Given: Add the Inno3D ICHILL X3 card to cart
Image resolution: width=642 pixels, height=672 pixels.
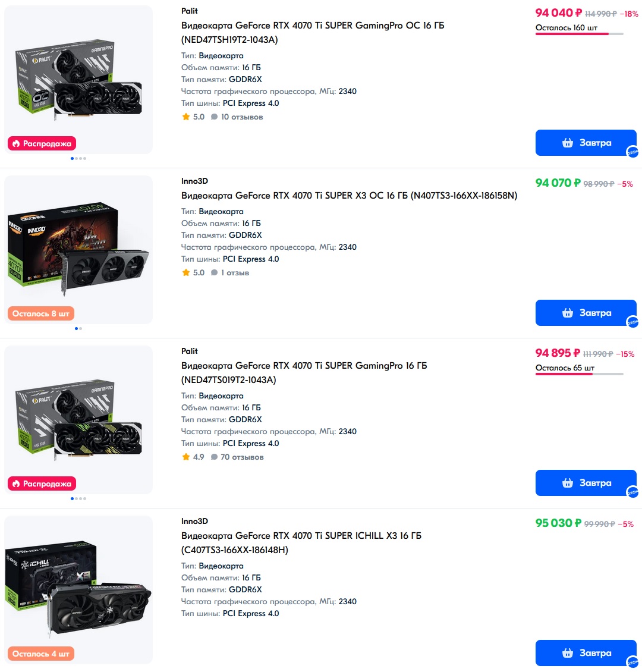Looking at the screenshot, I should click(586, 653).
